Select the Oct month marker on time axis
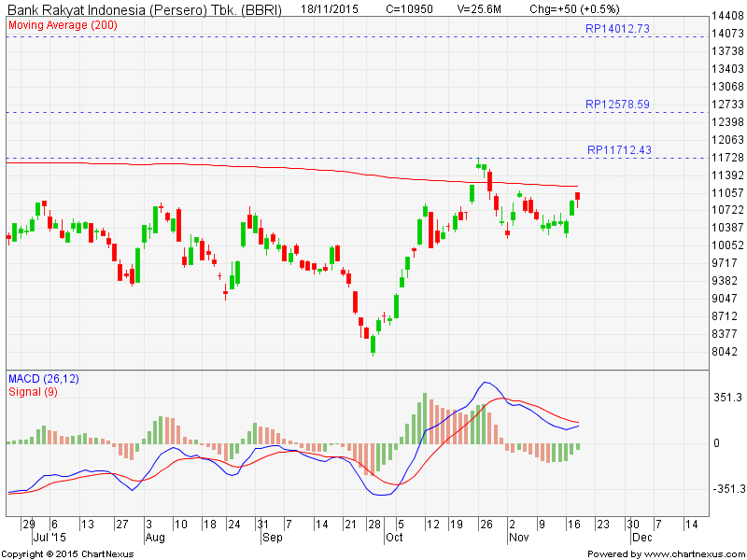747x560 pixels. (393, 539)
